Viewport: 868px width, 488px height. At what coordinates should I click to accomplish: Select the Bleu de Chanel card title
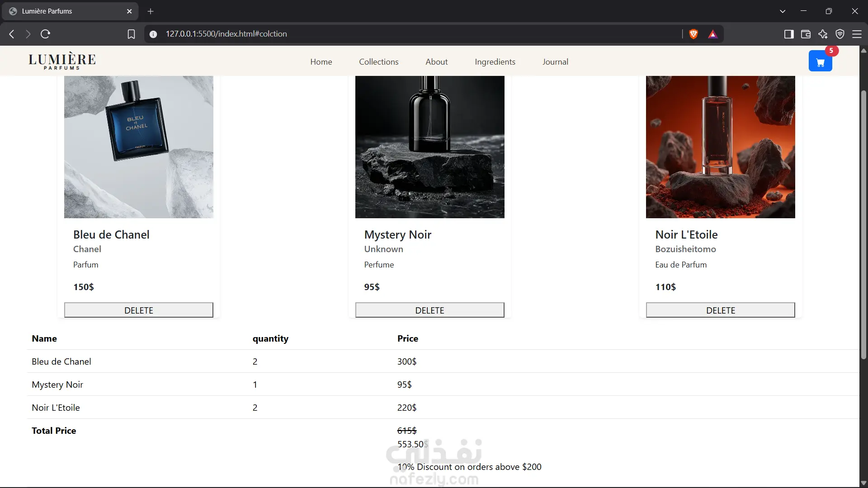point(111,235)
